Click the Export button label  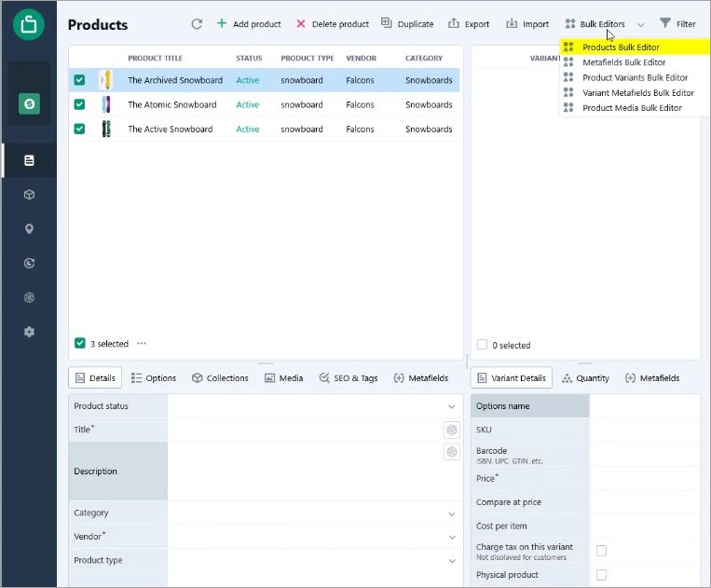pyautogui.click(x=477, y=24)
